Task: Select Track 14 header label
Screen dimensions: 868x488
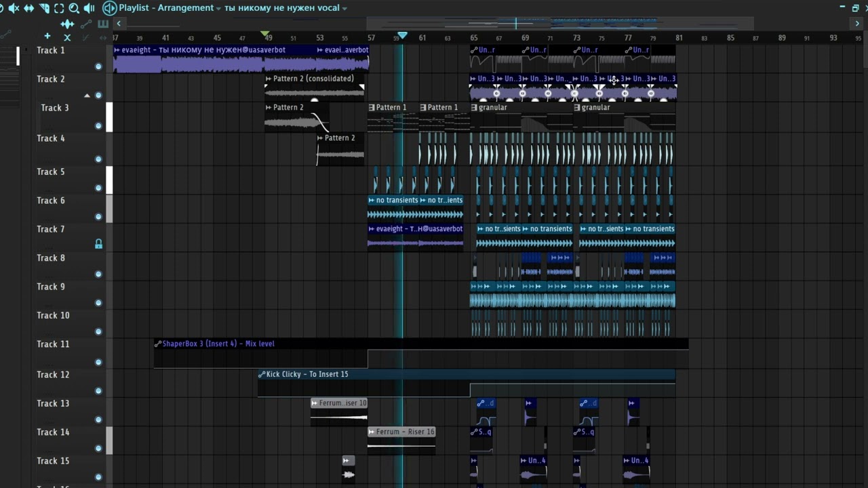Action: [x=53, y=432]
